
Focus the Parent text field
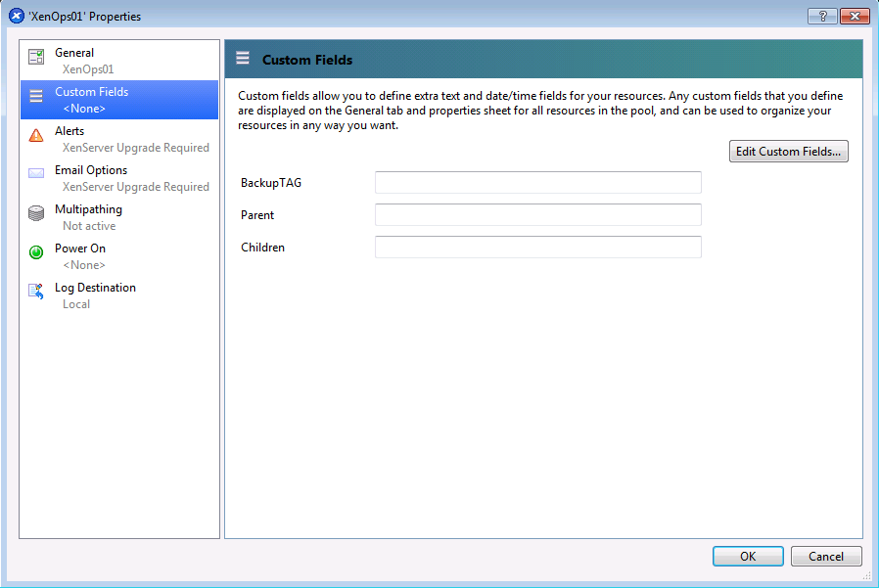click(538, 214)
